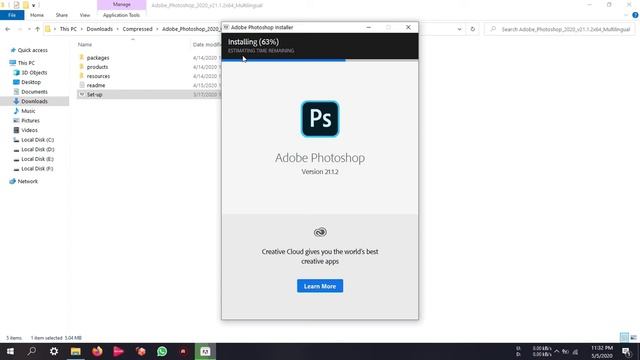640x360 pixels.
Task: Select the readme file
Action: pyautogui.click(x=96, y=85)
